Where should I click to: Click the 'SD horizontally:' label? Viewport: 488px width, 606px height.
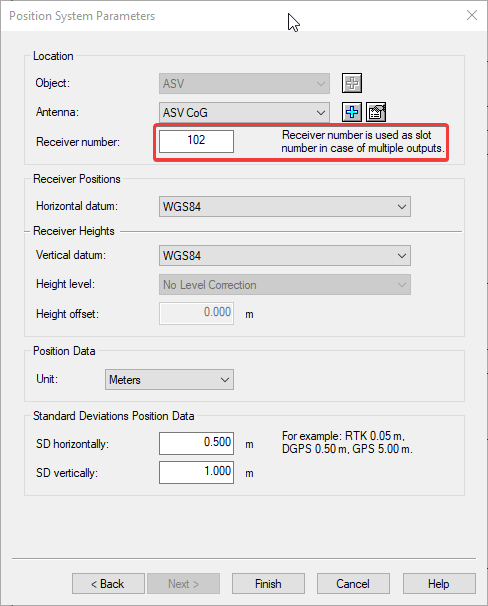coord(72,444)
